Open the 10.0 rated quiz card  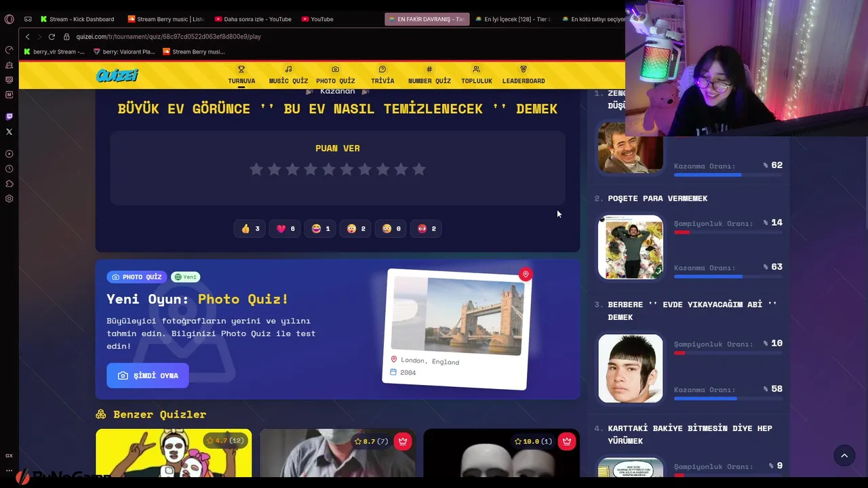(x=502, y=453)
